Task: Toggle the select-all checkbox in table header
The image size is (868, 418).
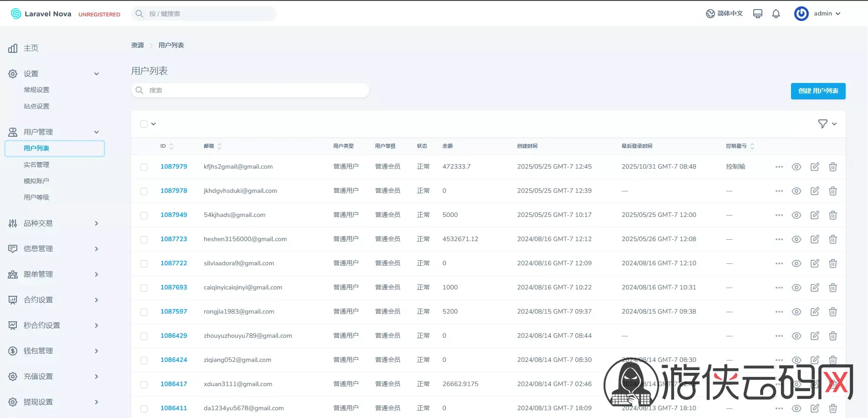Action: coord(144,124)
